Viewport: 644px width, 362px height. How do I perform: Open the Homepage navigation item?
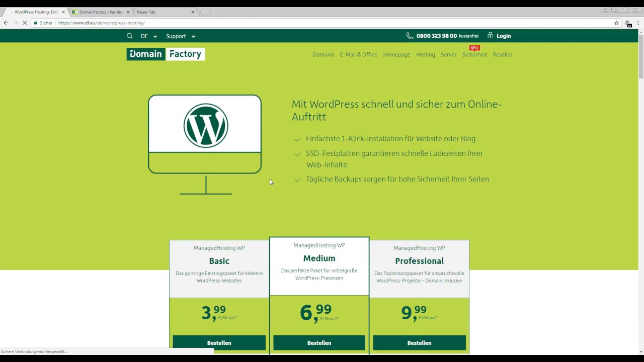[396, 55]
